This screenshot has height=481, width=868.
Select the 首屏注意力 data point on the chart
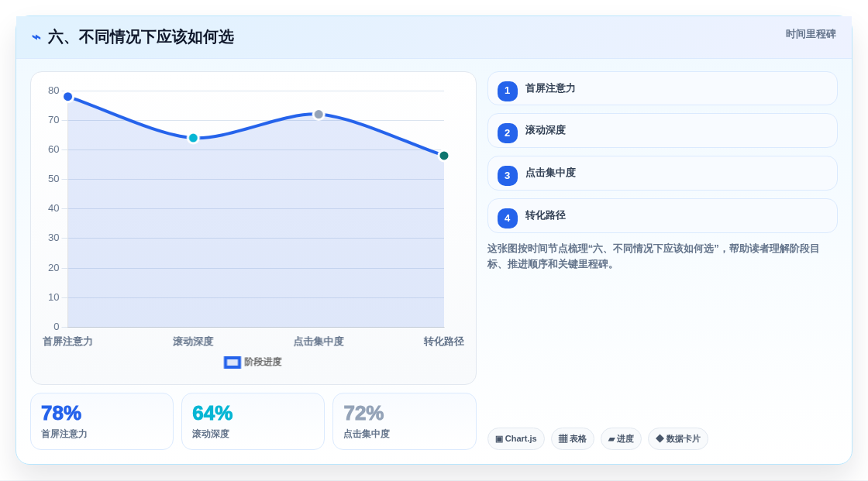67,97
